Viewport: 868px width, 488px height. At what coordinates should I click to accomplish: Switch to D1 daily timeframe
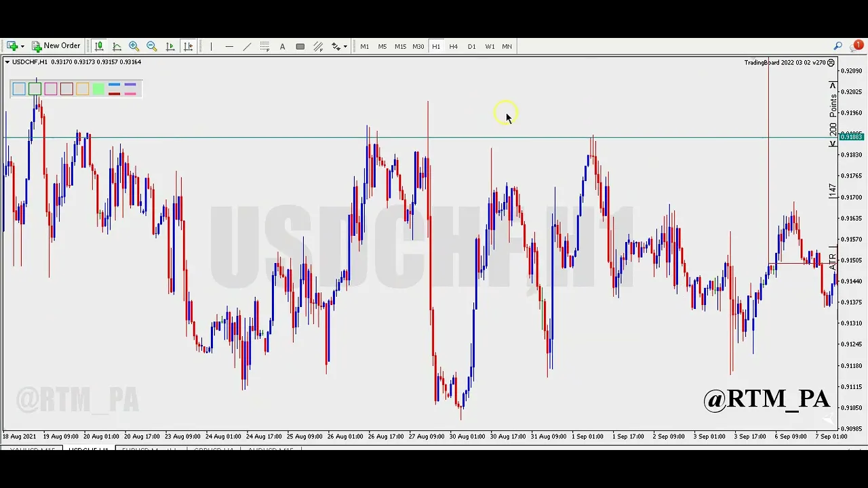coord(471,46)
